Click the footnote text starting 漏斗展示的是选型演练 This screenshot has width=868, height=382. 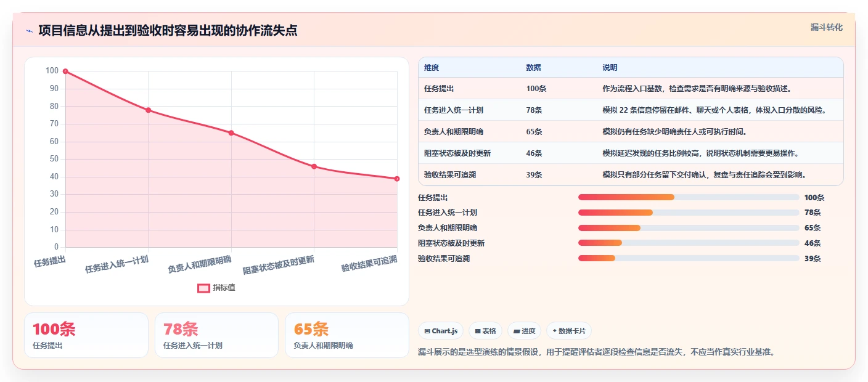596,352
